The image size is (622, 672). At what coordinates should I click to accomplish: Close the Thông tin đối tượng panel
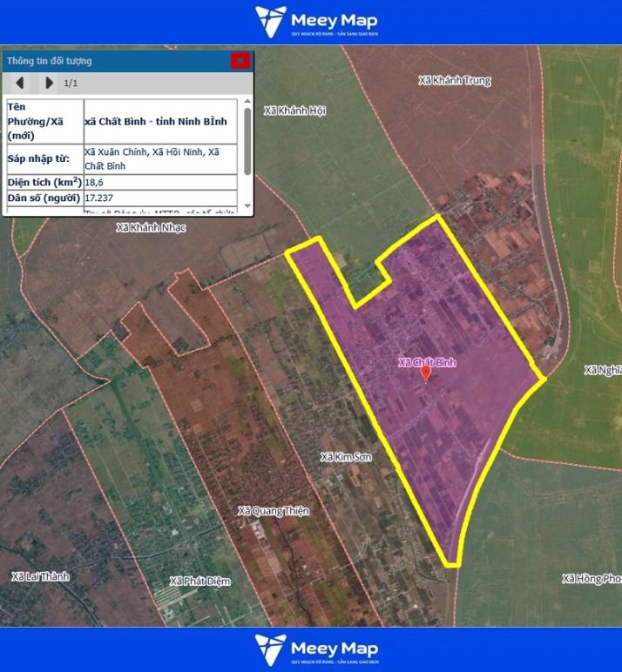(x=240, y=60)
